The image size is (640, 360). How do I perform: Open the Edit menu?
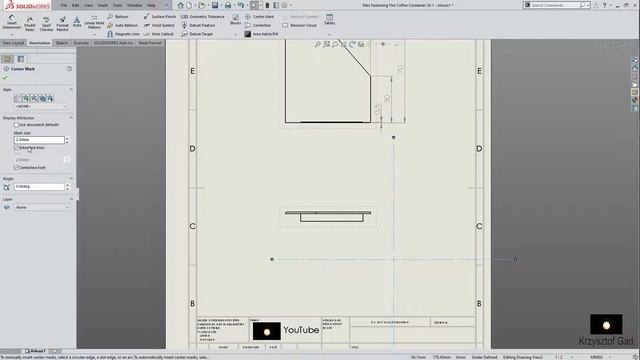[x=76, y=5]
